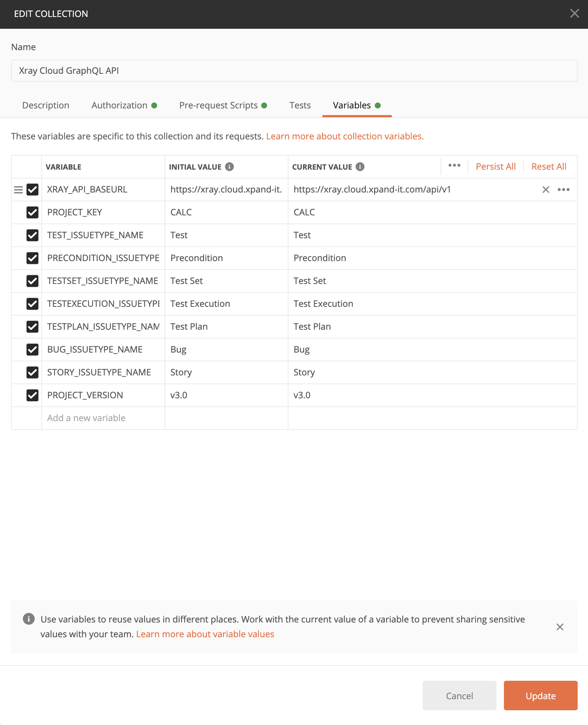The width and height of the screenshot is (588, 725).
Task: Click the Current Value info icon
Action: coord(360,167)
